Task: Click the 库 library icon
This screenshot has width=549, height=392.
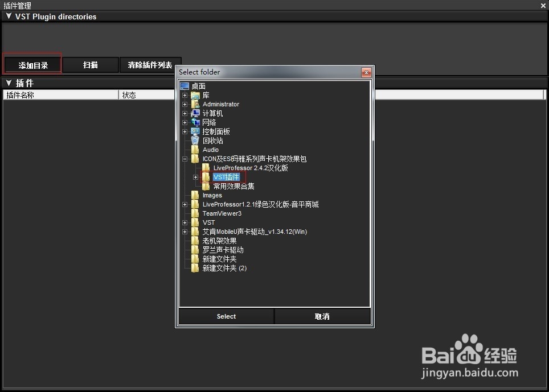Action: pos(195,95)
